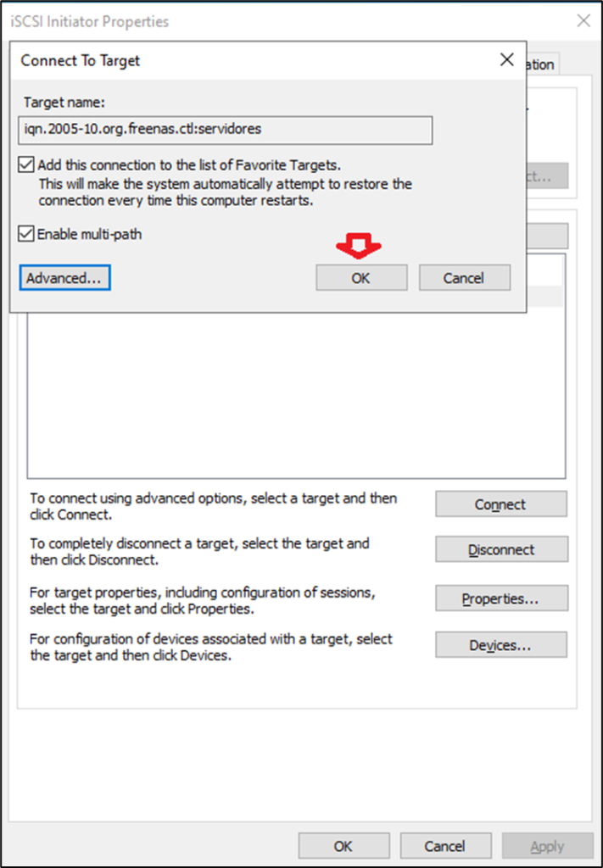Disable the Enable multi-path checkbox
The width and height of the screenshot is (603, 868).
point(26,234)
